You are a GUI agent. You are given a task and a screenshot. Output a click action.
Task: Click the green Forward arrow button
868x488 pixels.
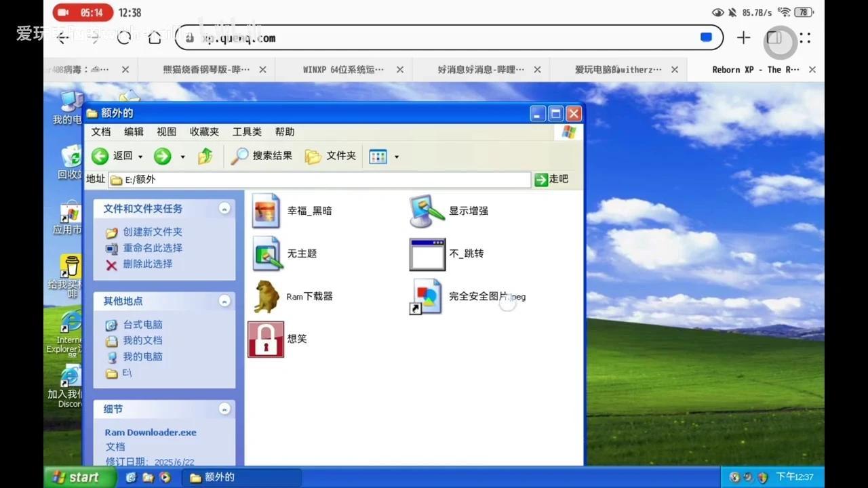pyautogui.click(x=162, y=157)
